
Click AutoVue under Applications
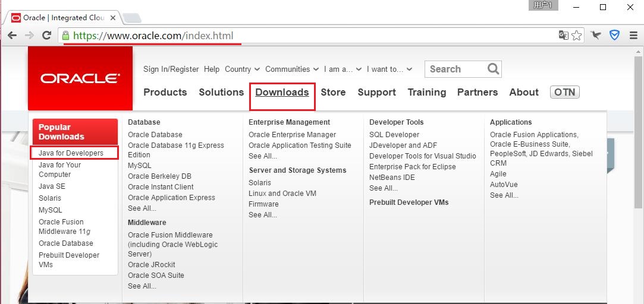pos(504,185)
